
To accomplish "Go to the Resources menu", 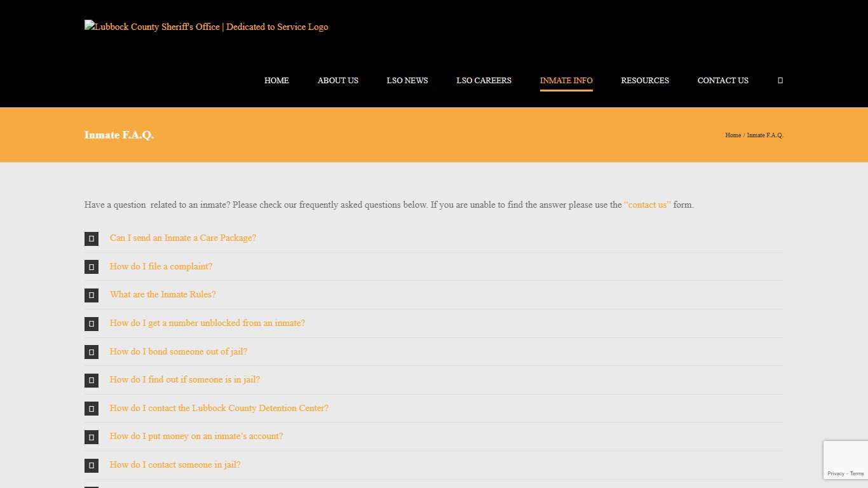I will (644, 81).
